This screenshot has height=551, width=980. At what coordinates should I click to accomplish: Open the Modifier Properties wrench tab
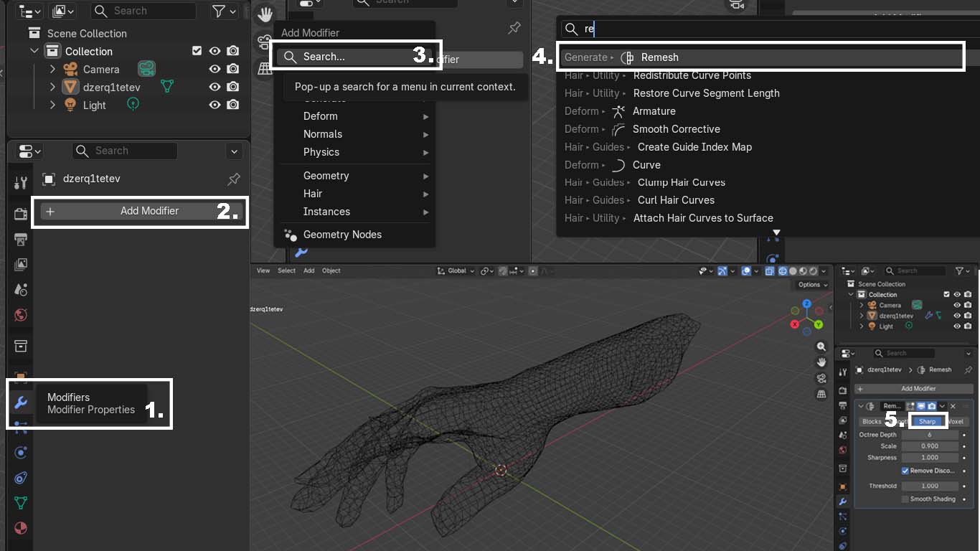[x=21, y=402]
